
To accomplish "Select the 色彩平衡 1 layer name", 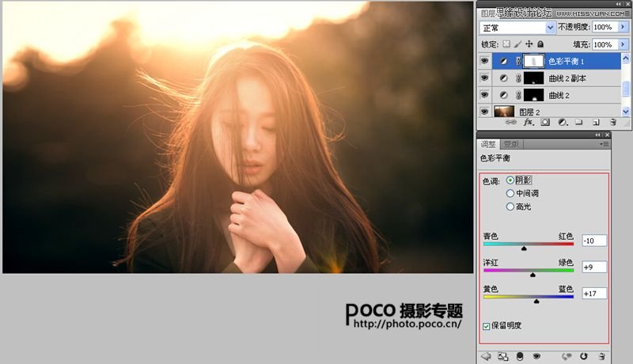I will pos(566,62).
